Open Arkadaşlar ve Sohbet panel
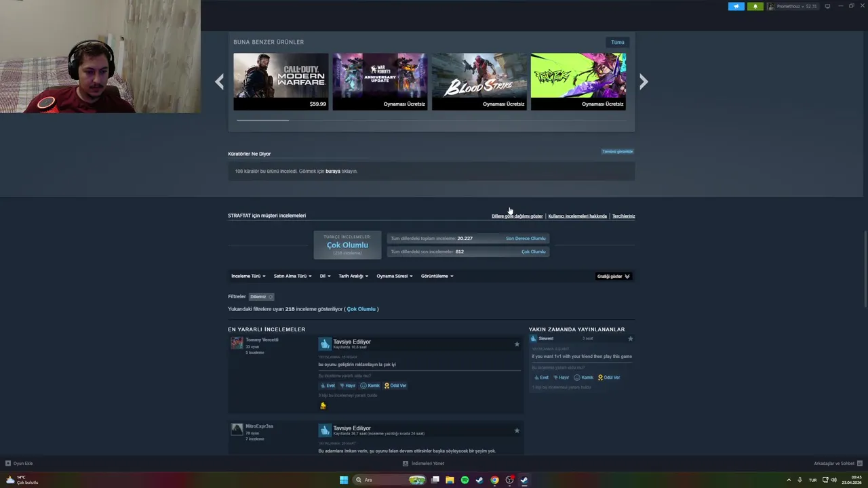Viewport: 868px width, 488px height. point(838,464)
